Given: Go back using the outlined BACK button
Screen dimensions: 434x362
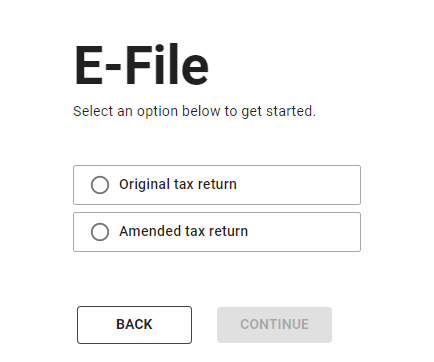Looking at the screenshot, I should pos(134,325).
